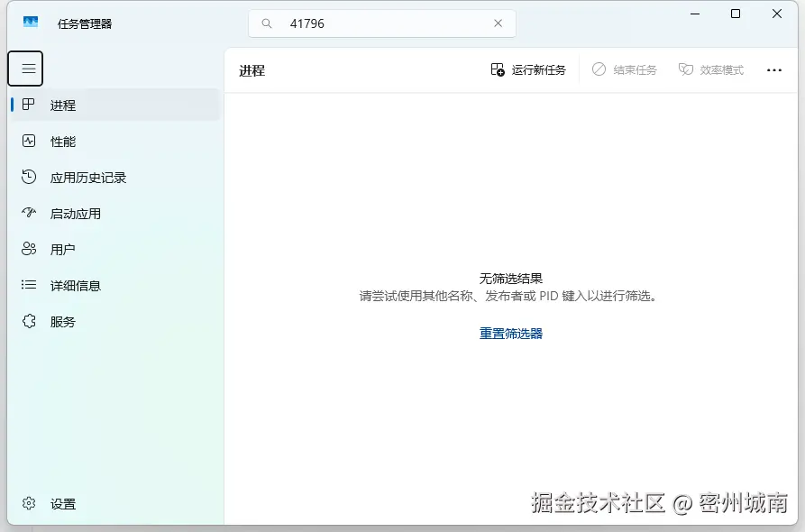Click the 重置筛选器 reset filter link
Viewport: 805px width, 532px height.
point(511,334)
